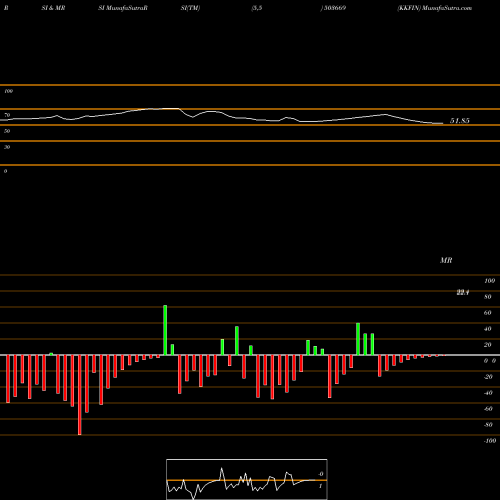Click the 503669 code in the header
500x500 pixels.
(x=335, y=8)
